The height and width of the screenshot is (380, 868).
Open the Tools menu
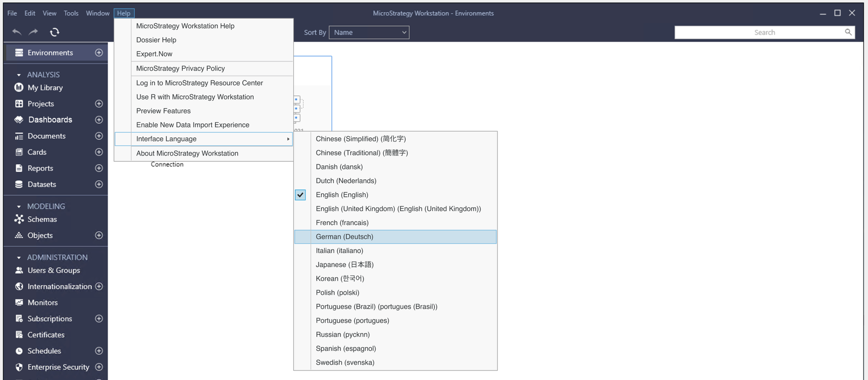pos(71,13)
